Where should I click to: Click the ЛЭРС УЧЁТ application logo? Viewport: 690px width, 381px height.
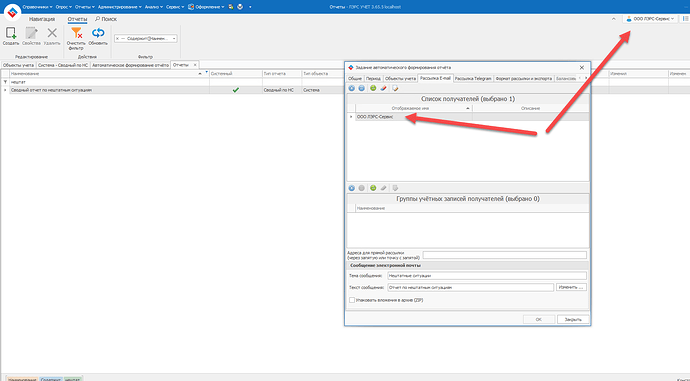click(x=12, y=12)
